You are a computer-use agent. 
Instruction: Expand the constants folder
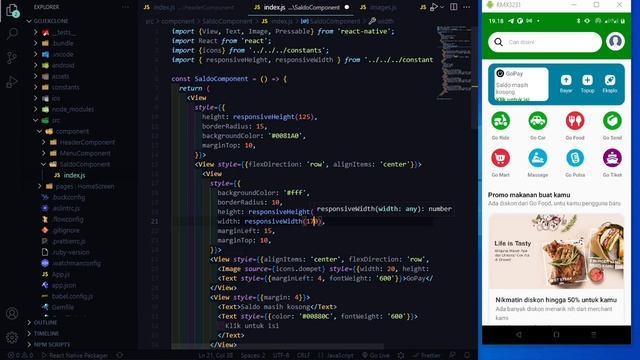[65, 87]
